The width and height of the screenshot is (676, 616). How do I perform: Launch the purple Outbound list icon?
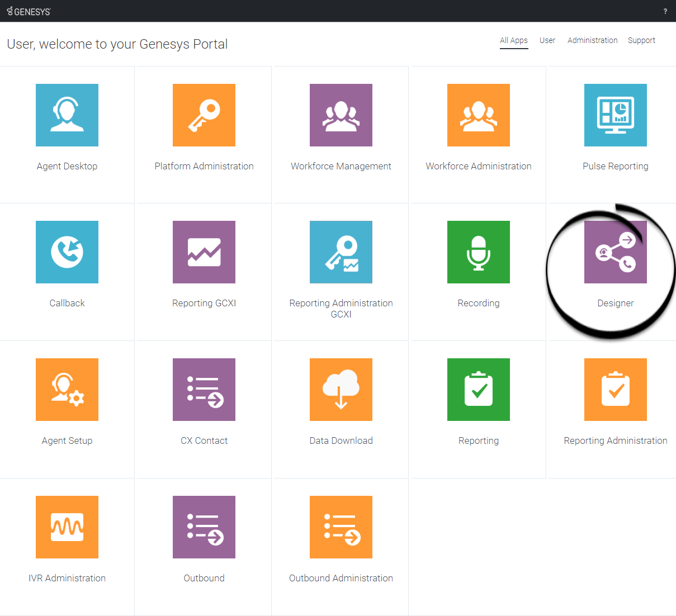click(x=204, y=527)
